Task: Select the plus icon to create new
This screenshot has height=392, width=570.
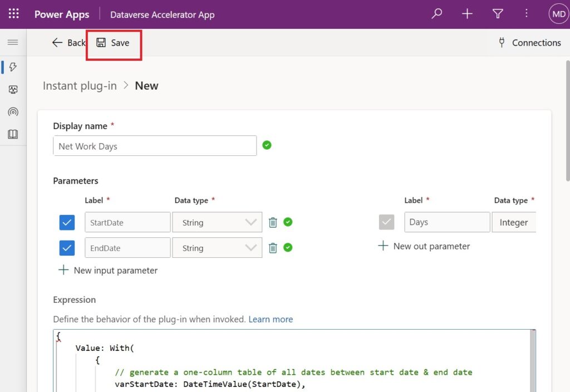Action: 467,13
